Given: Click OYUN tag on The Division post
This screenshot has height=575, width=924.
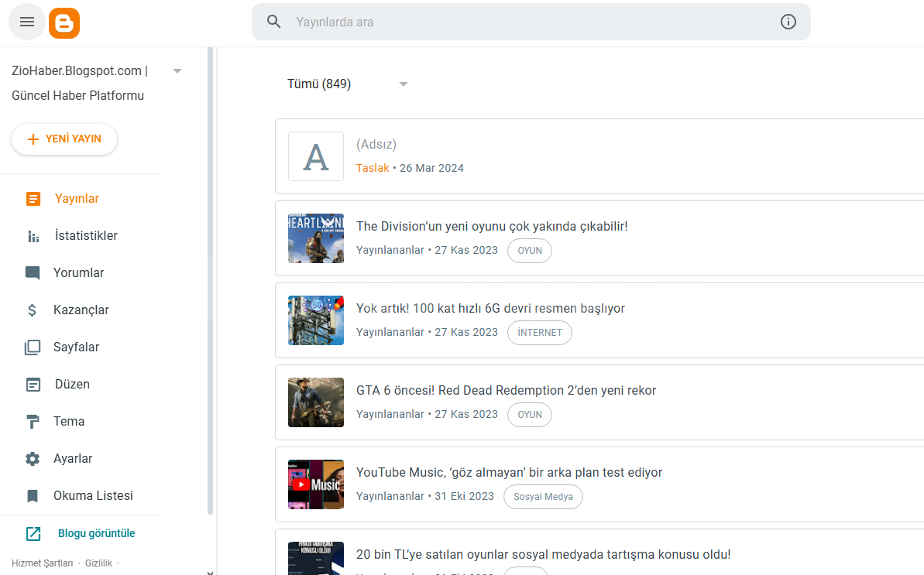Looking at the screenshot, I should 530,251.
